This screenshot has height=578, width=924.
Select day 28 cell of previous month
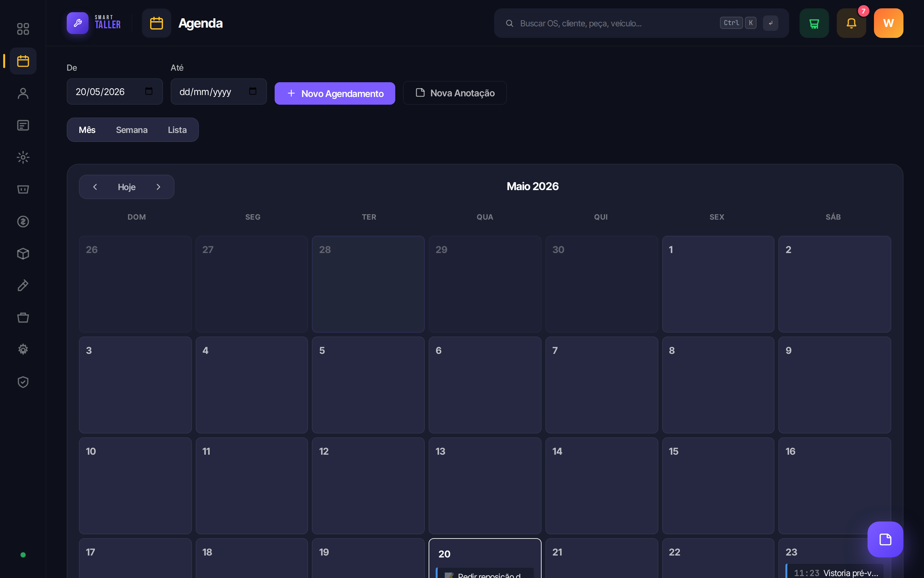[368, 284]
